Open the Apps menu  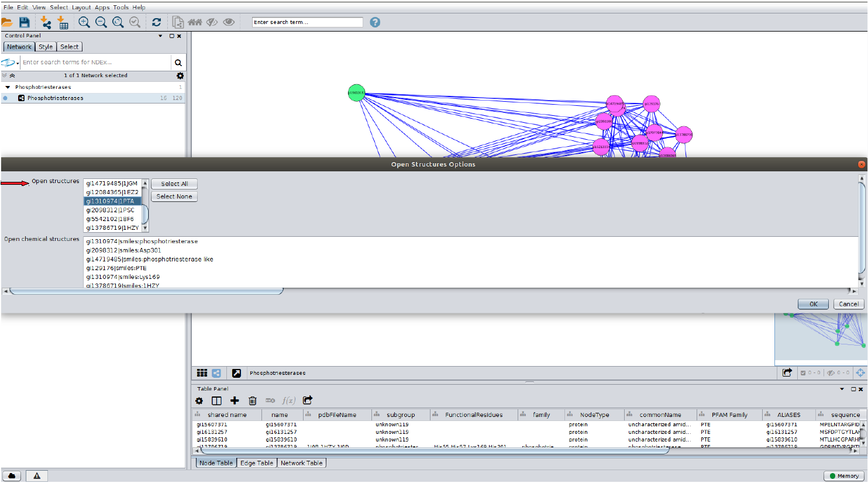pyautogui.click(x=102, y=8)
